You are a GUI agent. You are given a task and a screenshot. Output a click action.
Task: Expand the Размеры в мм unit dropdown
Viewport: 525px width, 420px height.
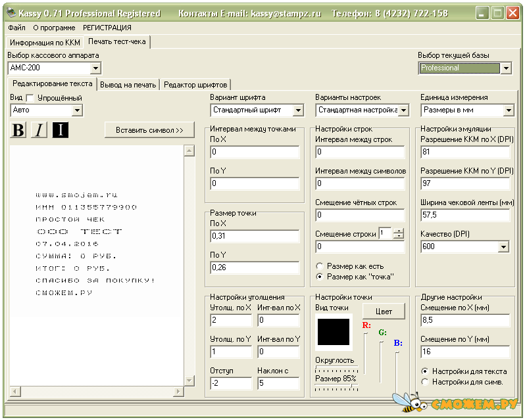click(x=509, y=110)
